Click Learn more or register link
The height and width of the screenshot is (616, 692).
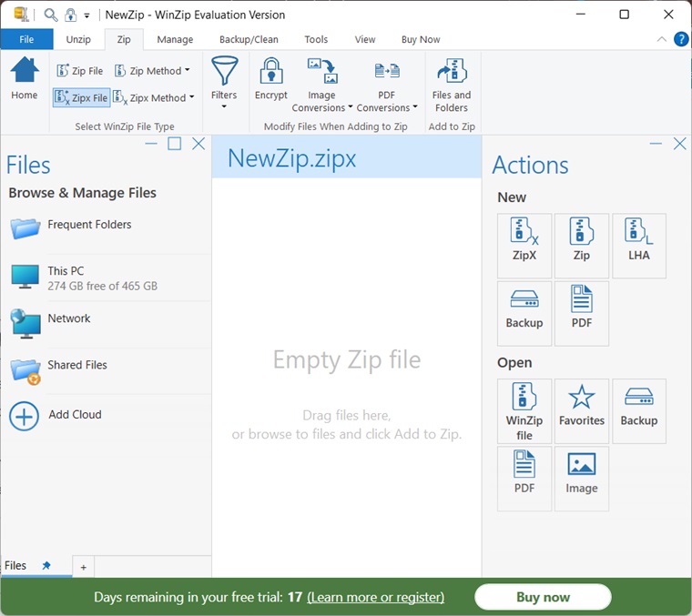tap(375, 597)
